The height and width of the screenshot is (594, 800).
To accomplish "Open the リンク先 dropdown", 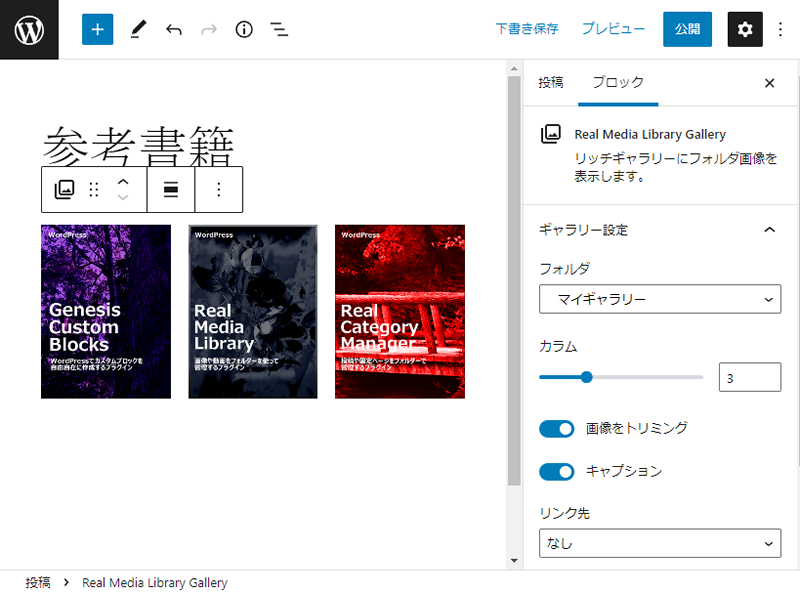I will click(x=660, y=543).
